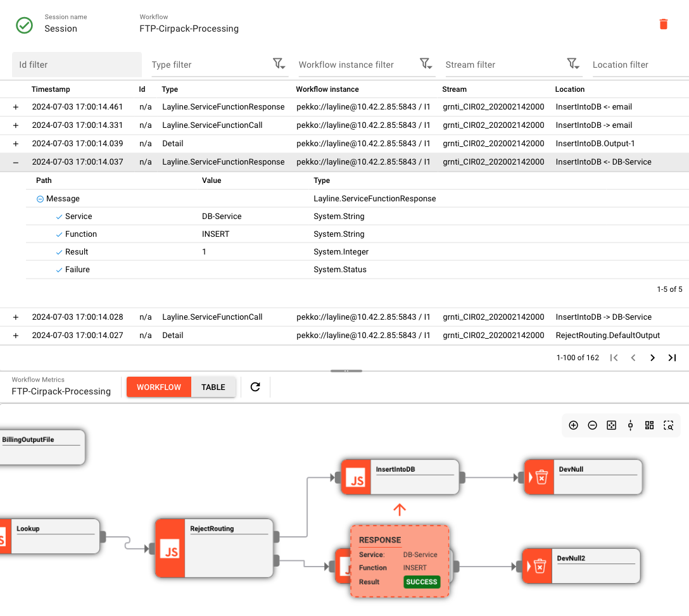Click the Location filter field
Image resolution: width=689 pixels, height=616 pixels.
[x=640, y=65]
